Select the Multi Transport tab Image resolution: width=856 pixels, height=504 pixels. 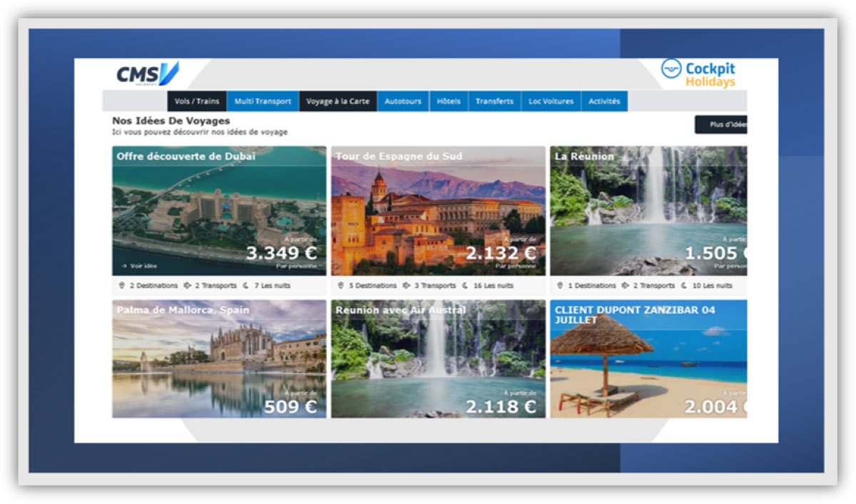263,101
